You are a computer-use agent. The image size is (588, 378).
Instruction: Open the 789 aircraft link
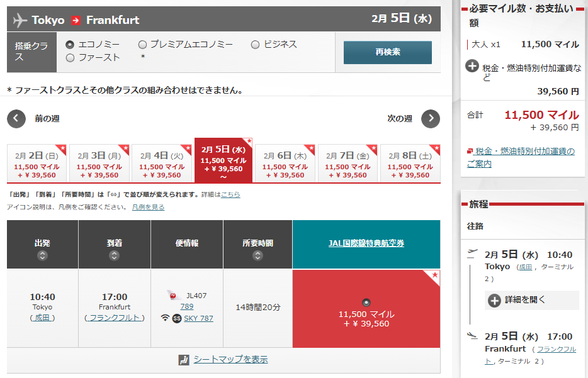click(187, 306)
